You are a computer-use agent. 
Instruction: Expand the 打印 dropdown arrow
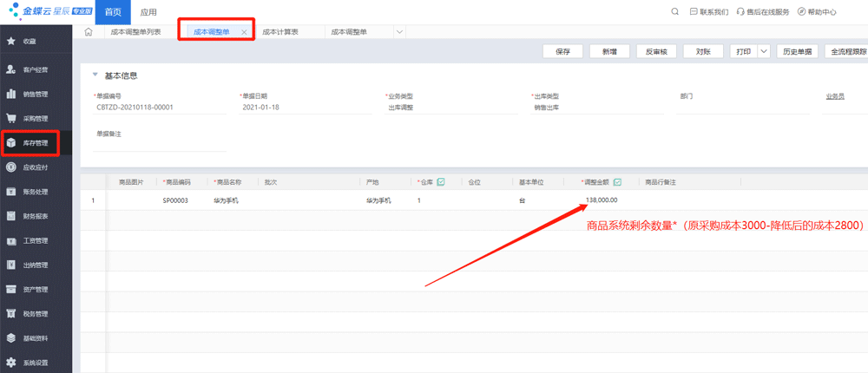[x=763, y=52]
